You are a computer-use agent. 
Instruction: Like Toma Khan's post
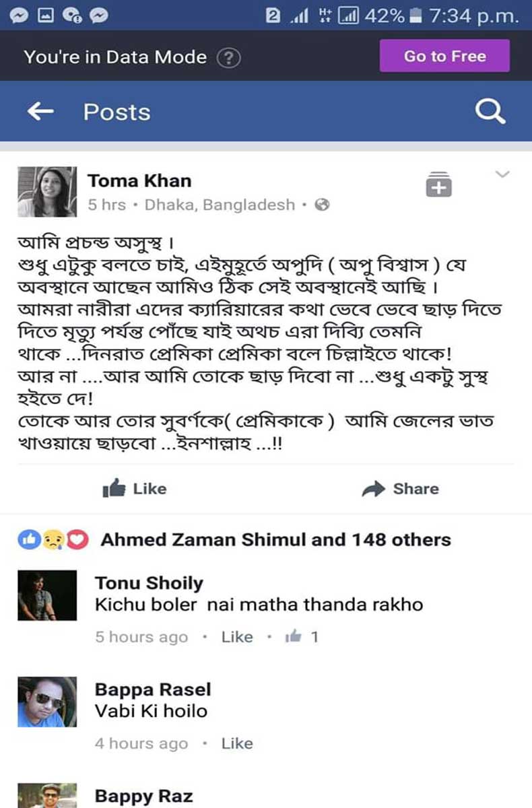pos(135,489)
